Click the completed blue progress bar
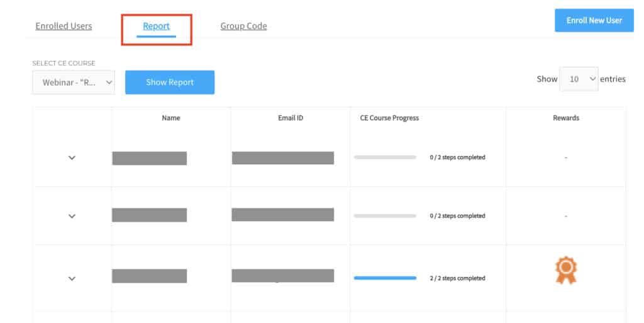The height and width of the screenshot is (323, 644). [385, 278]
